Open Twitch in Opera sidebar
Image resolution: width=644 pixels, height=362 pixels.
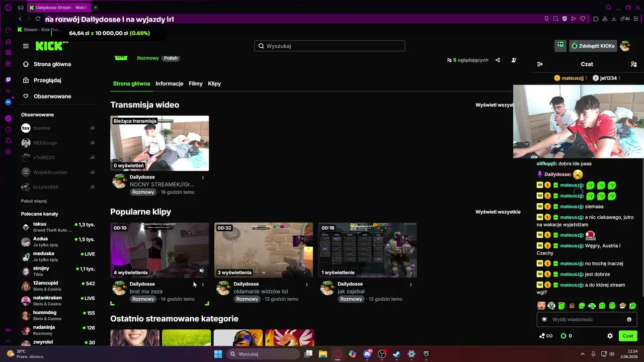point(8,80)
